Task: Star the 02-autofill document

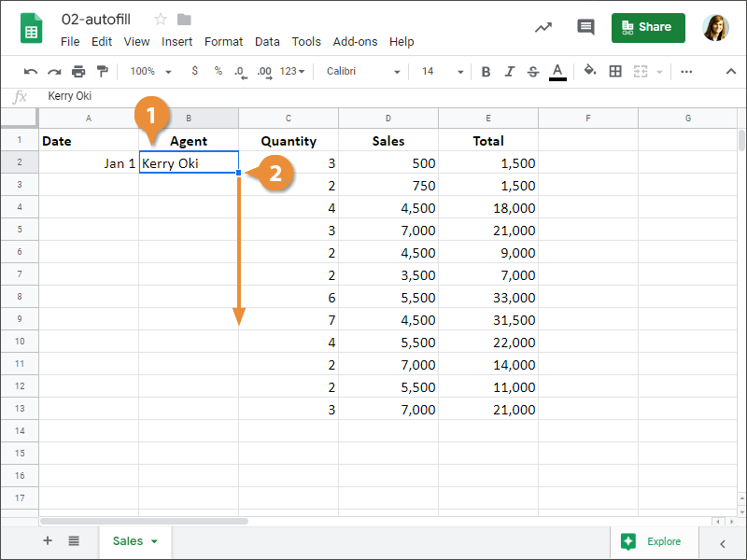Action: (161, 20)
